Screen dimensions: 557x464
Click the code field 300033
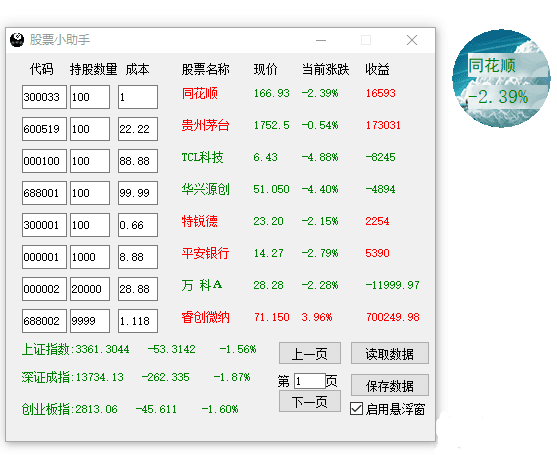click(x=44, y=97)
